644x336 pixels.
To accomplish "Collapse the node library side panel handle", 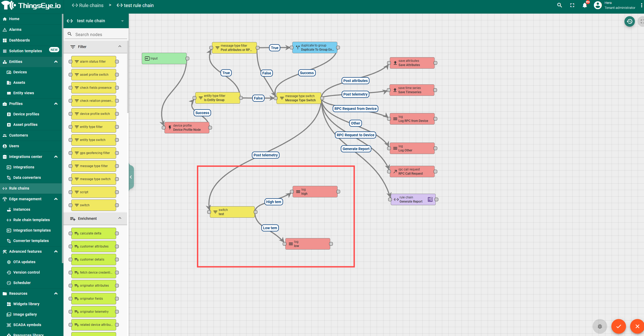I will click(131, 177).
